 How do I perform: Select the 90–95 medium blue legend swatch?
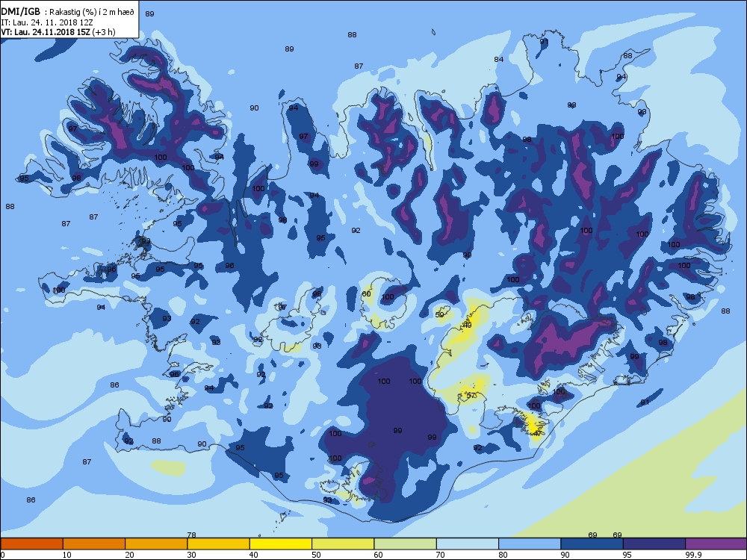(x=592, y=544)
